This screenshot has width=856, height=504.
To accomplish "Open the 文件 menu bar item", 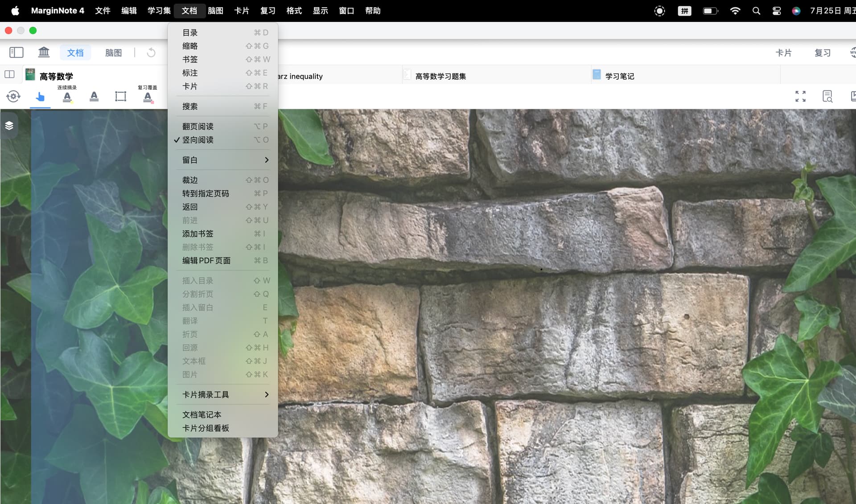I will [x=103, y=11].
